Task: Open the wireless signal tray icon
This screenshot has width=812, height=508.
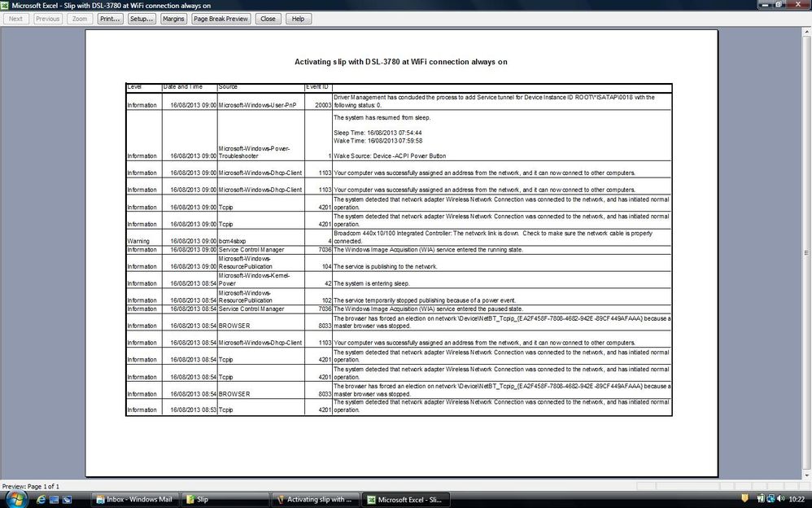Action: (x=760, y=499)
